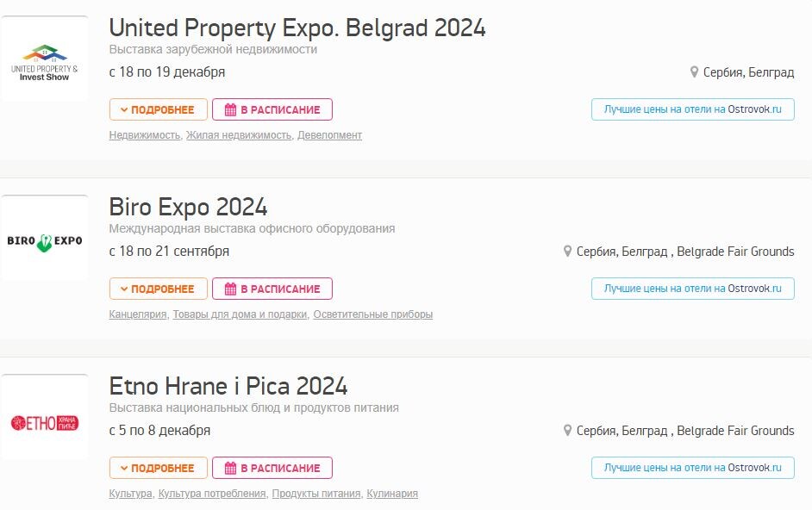Open the Biro Expo logo thumbnail
Image resolution: width=812 pixels, height=510 pixels.
coord(45,238)
